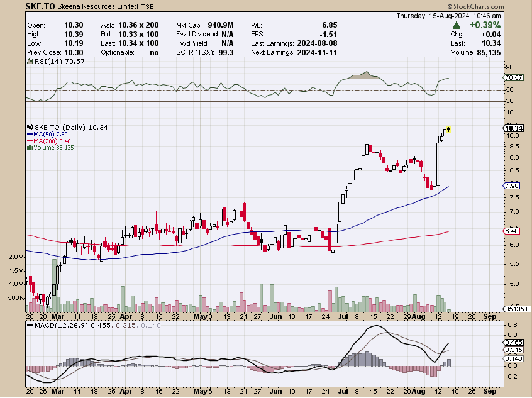Click the Volume 85,135 legend label in chart
The height and width of the screenshot is (398, 532).
[53, 148]
